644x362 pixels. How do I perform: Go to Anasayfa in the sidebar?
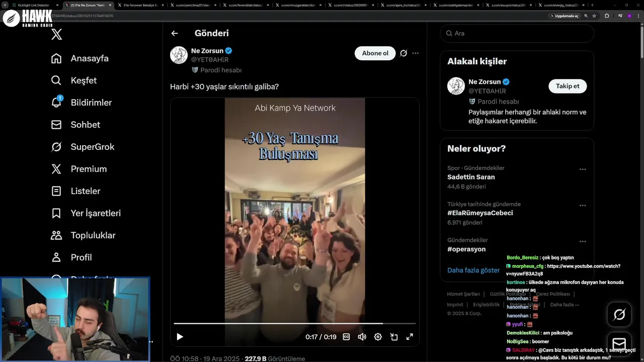click(80, 58)
